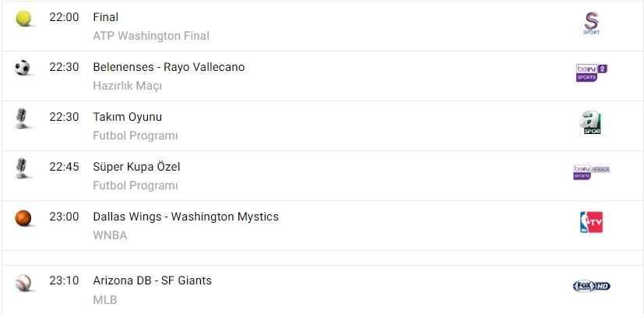Viewport: 644px width, 314px height.
Task: Click the tennis ball icon
Action: (23, 18)
